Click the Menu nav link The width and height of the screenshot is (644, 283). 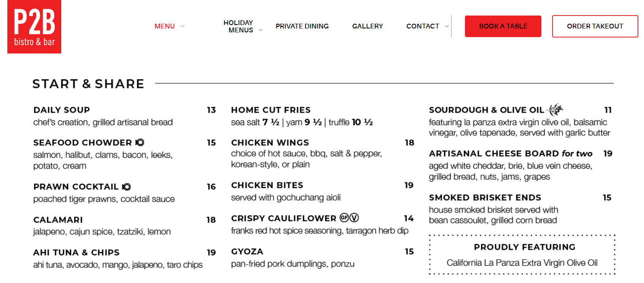point(164,26)
